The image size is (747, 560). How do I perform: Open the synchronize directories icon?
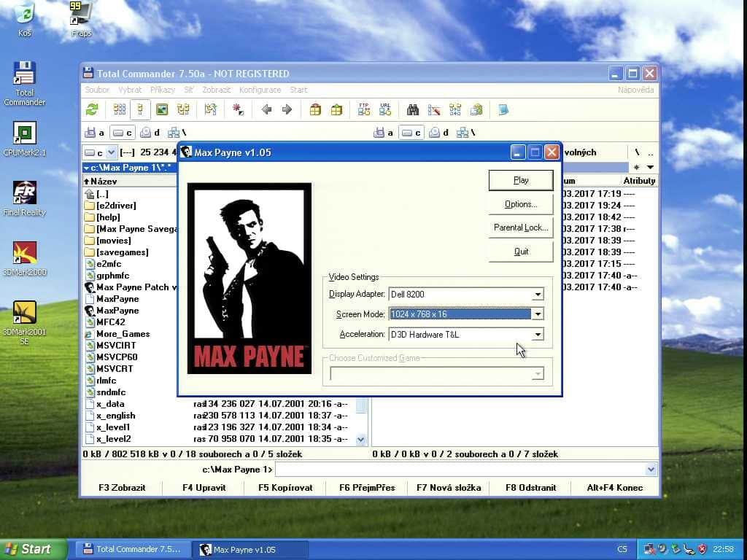[x=455, y=110]
